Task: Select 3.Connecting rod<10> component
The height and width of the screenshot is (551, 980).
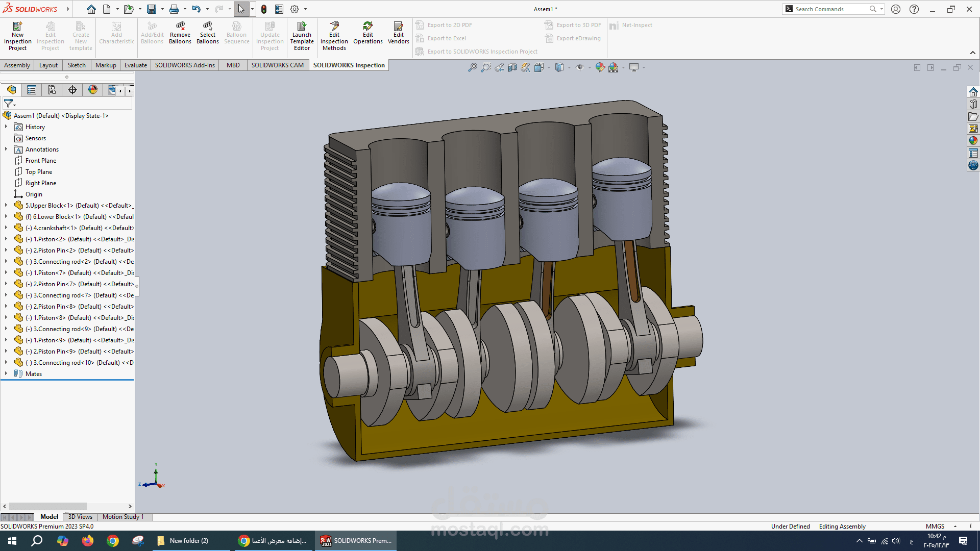Action: (73, 363)
